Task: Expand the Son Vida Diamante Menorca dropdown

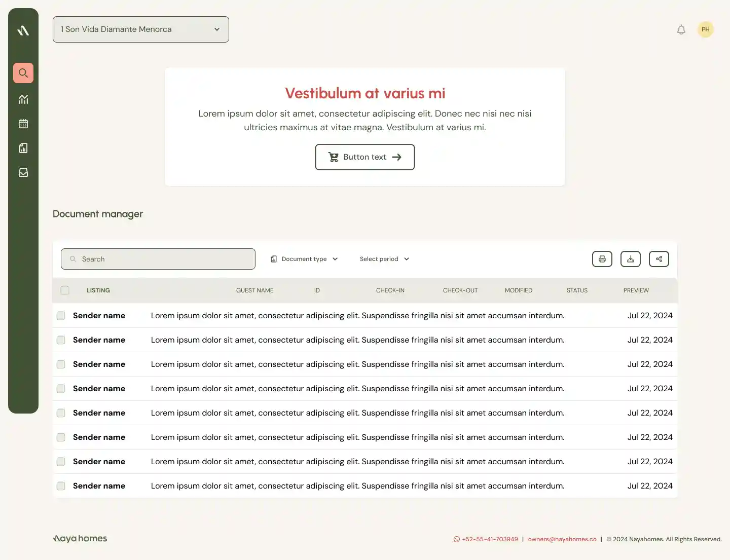Action: coord(141,29)
